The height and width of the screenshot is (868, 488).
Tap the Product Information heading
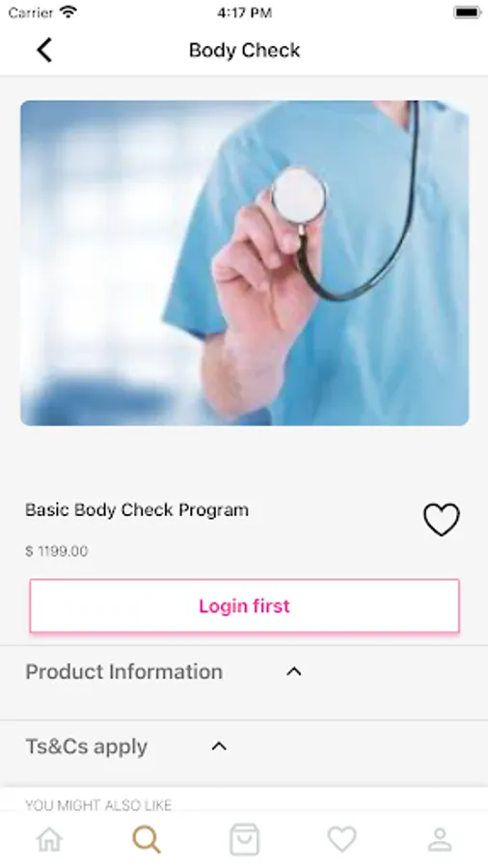pyautogui.click(x=124, y=671)
